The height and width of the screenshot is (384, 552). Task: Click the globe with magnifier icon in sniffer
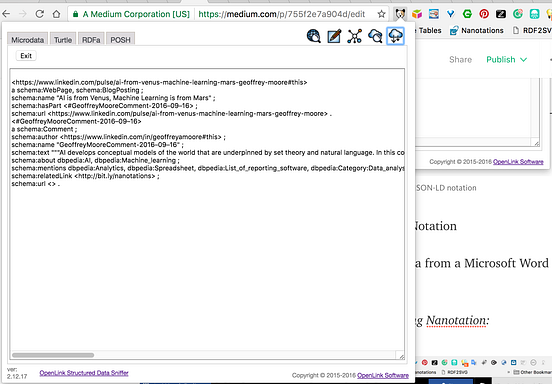click(313, 36)
